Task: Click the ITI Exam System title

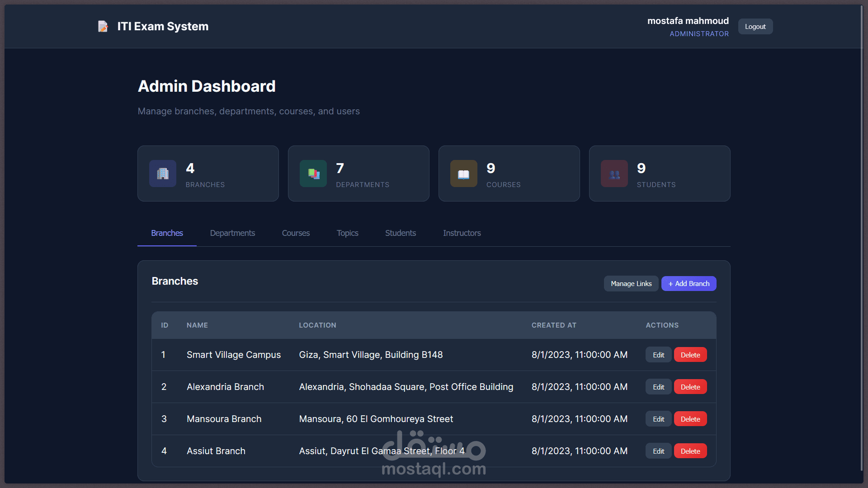Action: [x=163, y=27]
